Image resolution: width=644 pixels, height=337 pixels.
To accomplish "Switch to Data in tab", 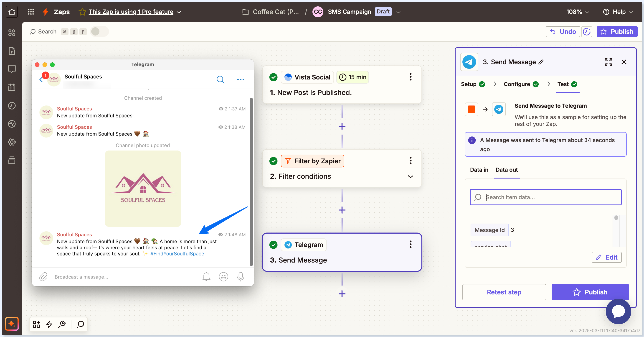I will (479, 170).
